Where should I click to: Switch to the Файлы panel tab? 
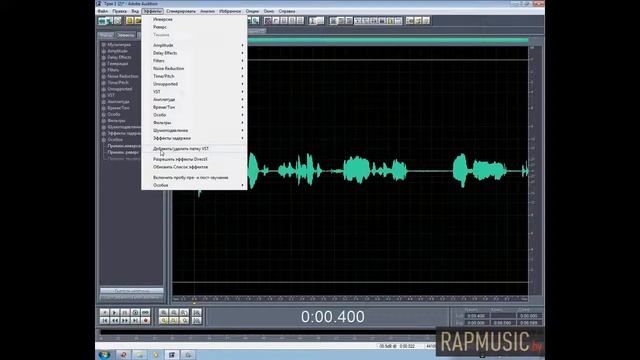click(106, 35)
